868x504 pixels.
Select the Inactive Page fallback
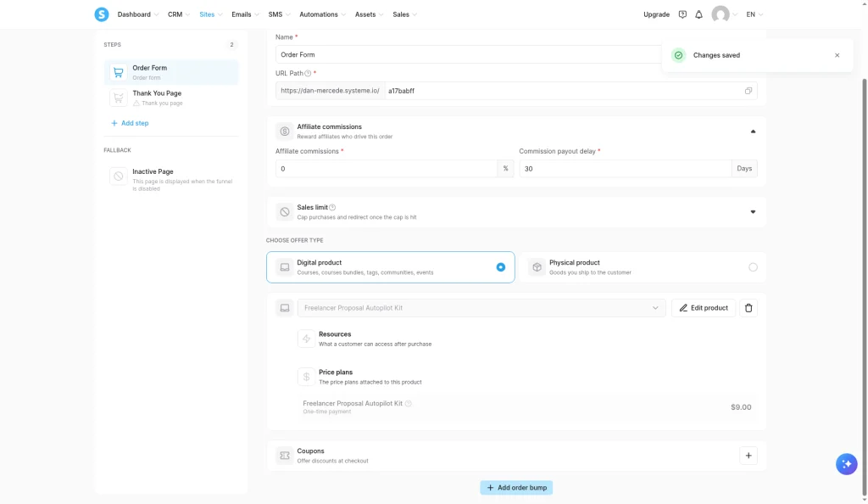[x=171, y=179]
